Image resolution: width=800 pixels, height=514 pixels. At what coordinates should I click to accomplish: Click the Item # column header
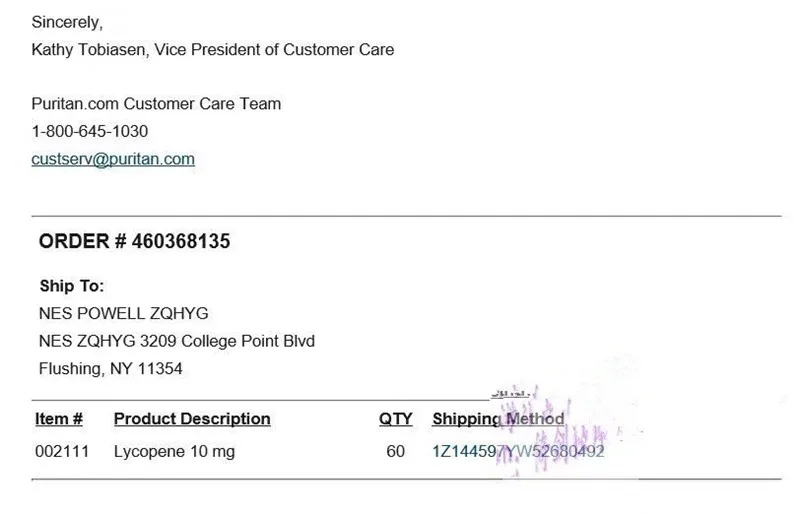pos(59,419)
